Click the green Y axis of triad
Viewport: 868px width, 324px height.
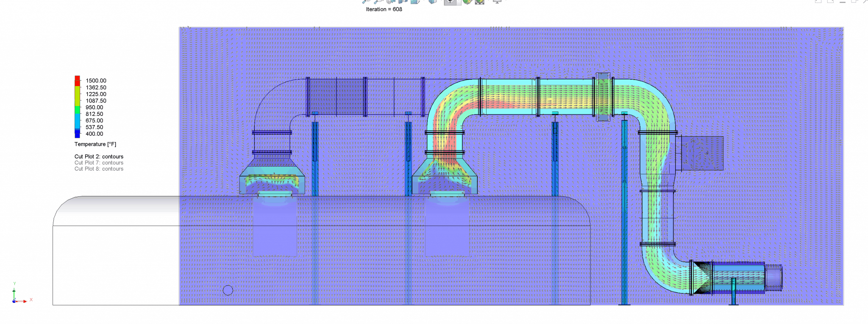point(14,293)
